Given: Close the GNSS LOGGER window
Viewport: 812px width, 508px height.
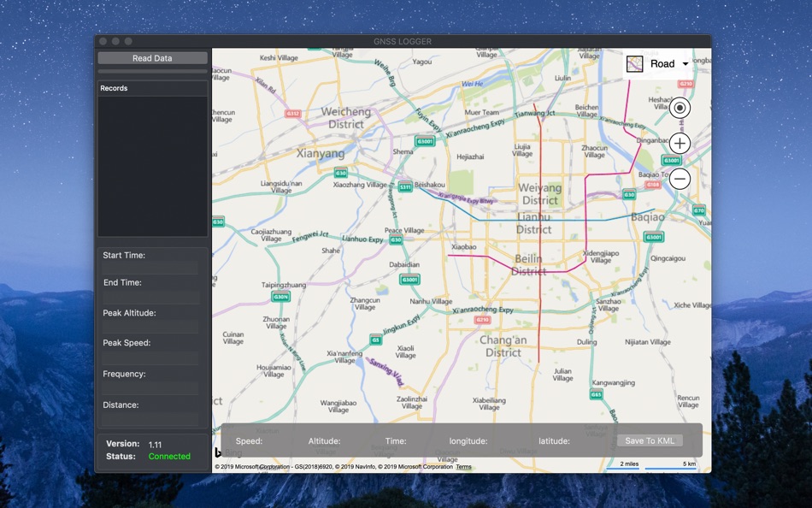Looking at the screenshot, I should (x=103, y=41).
